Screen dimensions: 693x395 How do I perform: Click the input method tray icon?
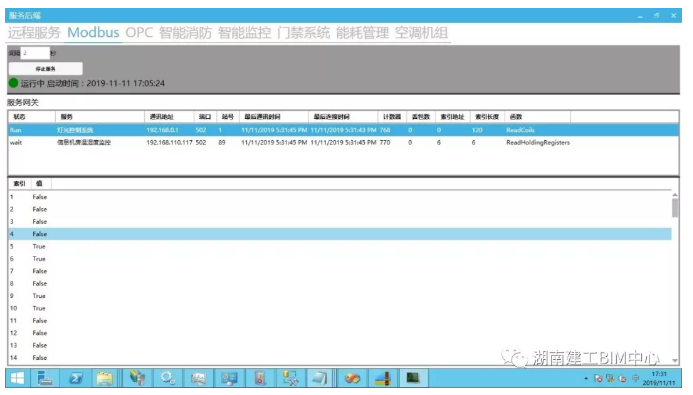636,378
